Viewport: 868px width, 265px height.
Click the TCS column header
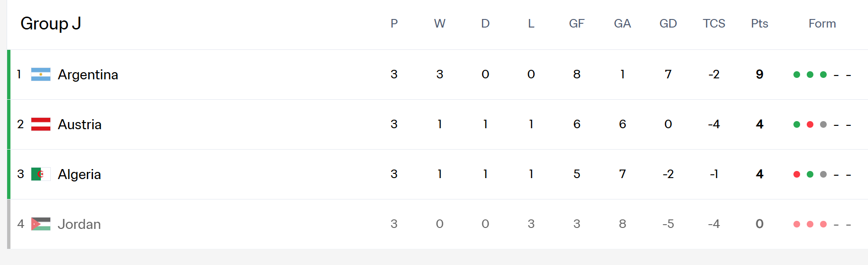click(x=714, y=24)
